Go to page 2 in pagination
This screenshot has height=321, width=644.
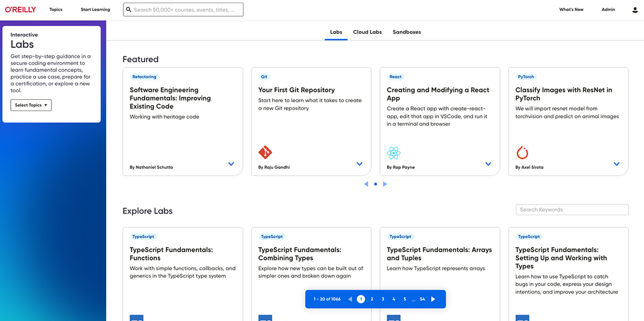point(372,299)
